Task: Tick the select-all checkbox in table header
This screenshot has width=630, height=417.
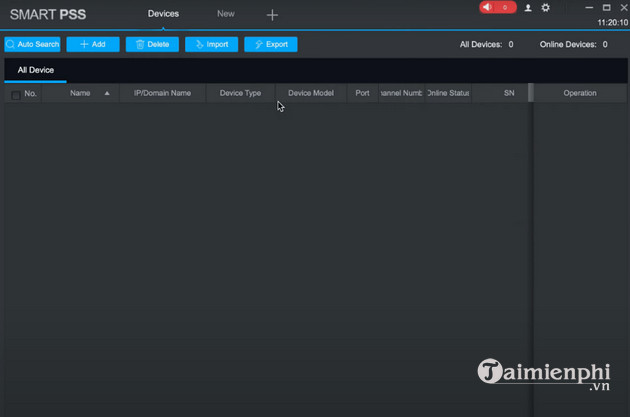Action: (x=15, y=95)
